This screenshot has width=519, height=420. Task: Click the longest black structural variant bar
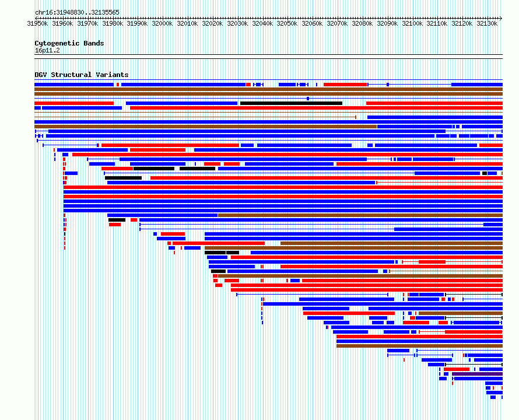coord(291,103)
